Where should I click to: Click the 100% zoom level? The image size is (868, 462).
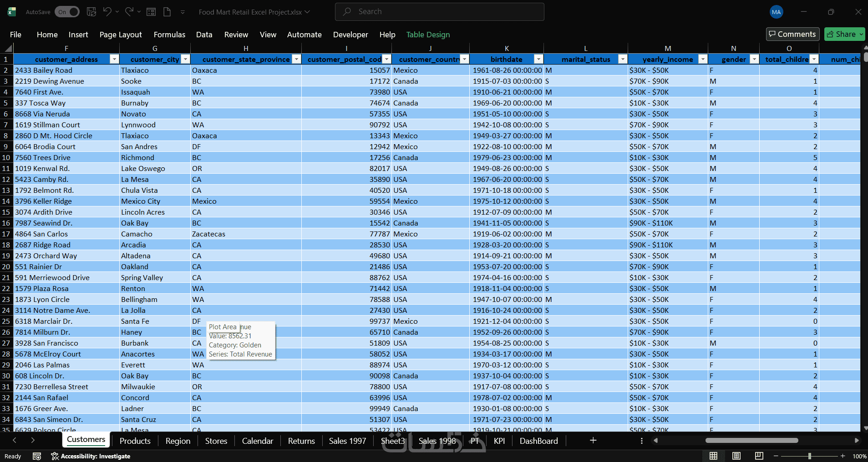859,456
